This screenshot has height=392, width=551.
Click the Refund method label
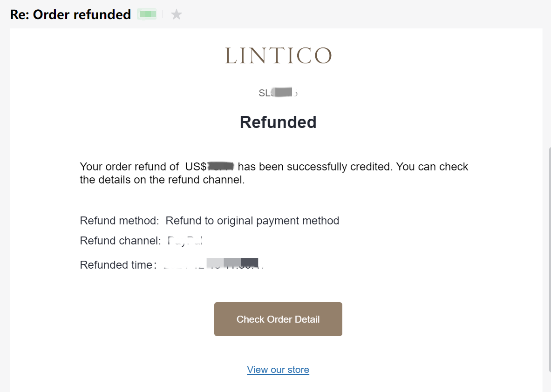[120, 221]
